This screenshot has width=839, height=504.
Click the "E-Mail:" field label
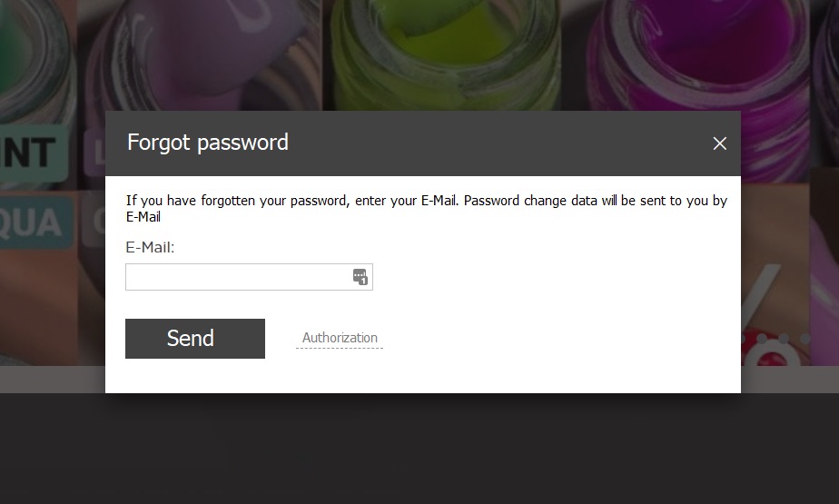[150, 247]
